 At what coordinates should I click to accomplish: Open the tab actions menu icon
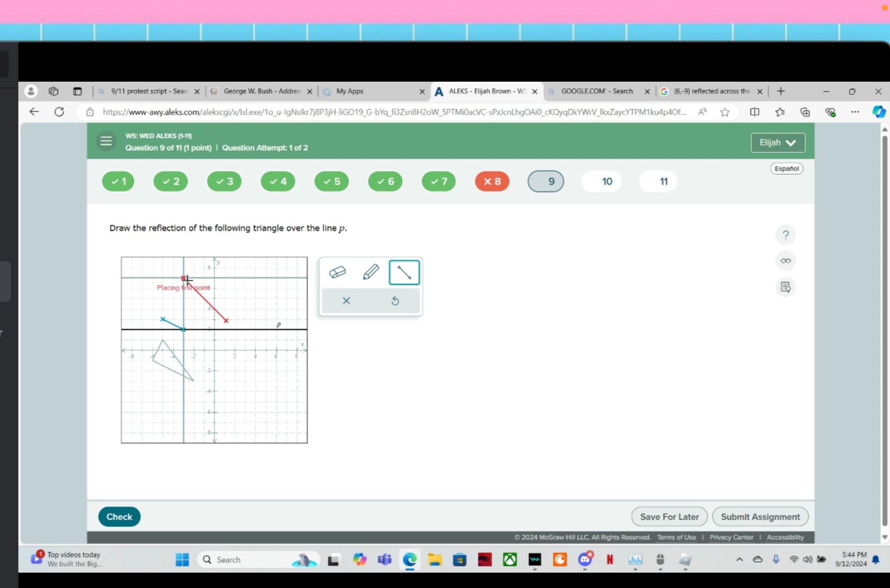pyautogui.click(x=77, y=91)
